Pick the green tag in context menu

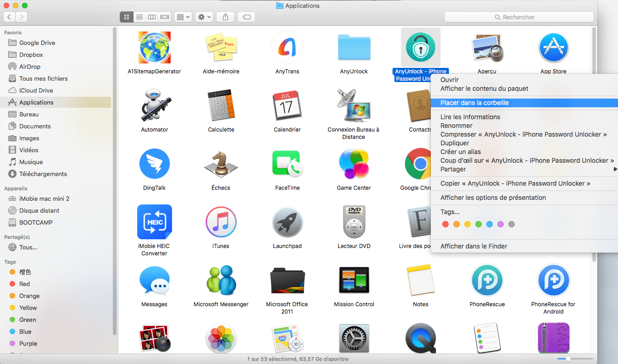[x=479, y=224]
